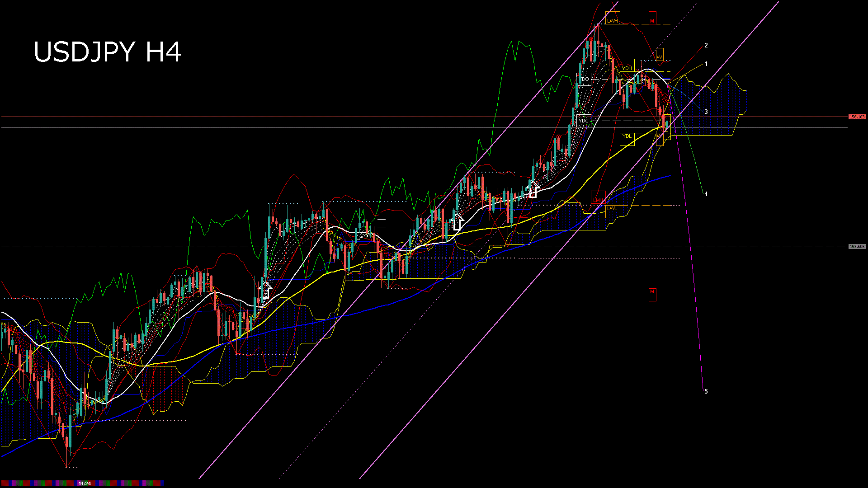
Task: Select the YDH yesterday-high yellow label
Action: (627, 68)
